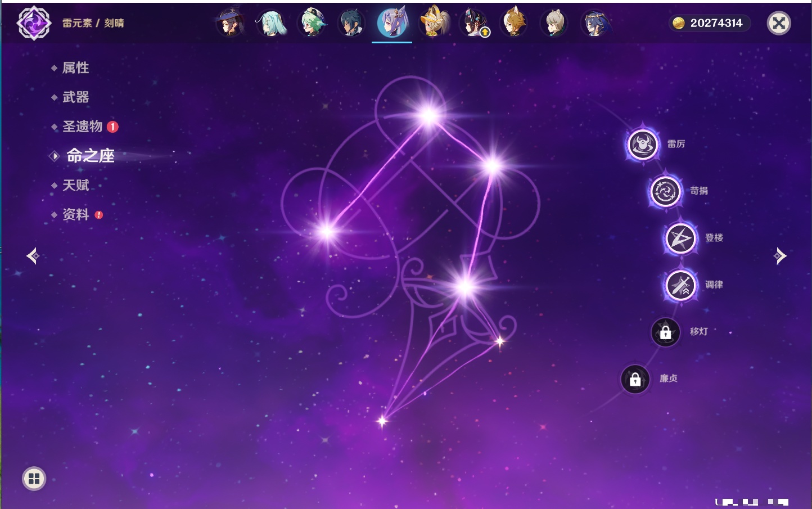812x509 pixels.
Task: Select the portrait with the upgrade arrow badge
Action: coord(474,23)
